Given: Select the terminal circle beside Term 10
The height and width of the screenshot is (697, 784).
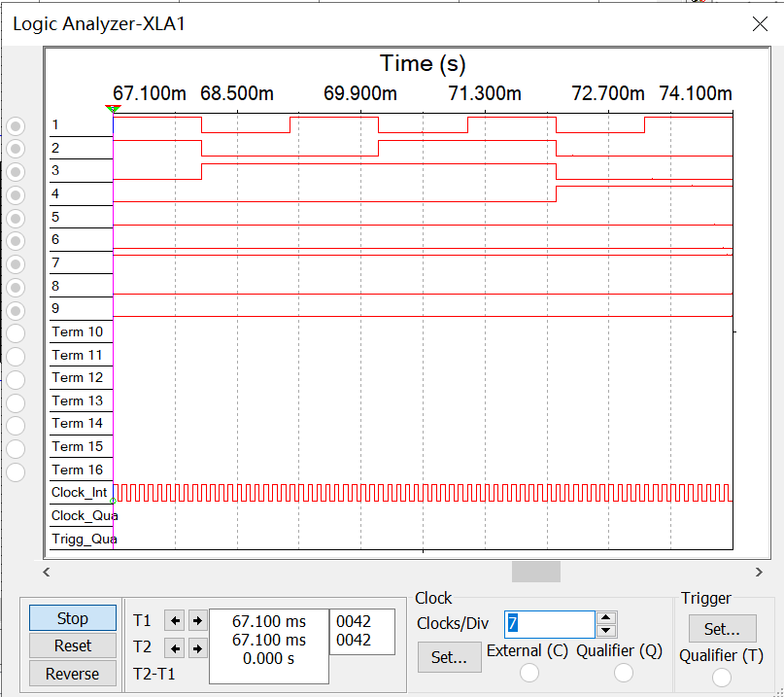Looking at the screenshot, I should pos(15,331).
